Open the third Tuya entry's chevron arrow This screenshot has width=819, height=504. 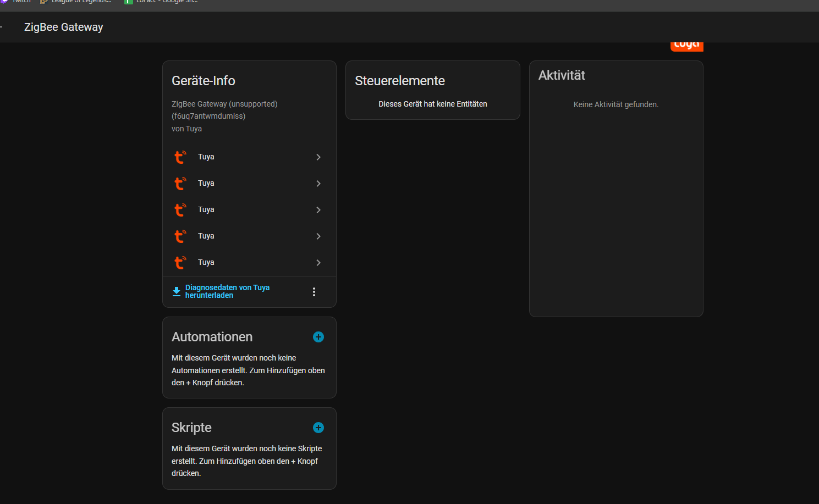tap(318, 210)
